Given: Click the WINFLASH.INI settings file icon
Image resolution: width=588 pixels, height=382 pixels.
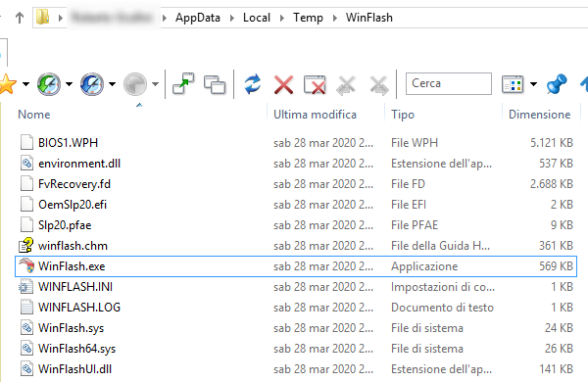Looking at the screenshot, I should [x=26, y=286].
